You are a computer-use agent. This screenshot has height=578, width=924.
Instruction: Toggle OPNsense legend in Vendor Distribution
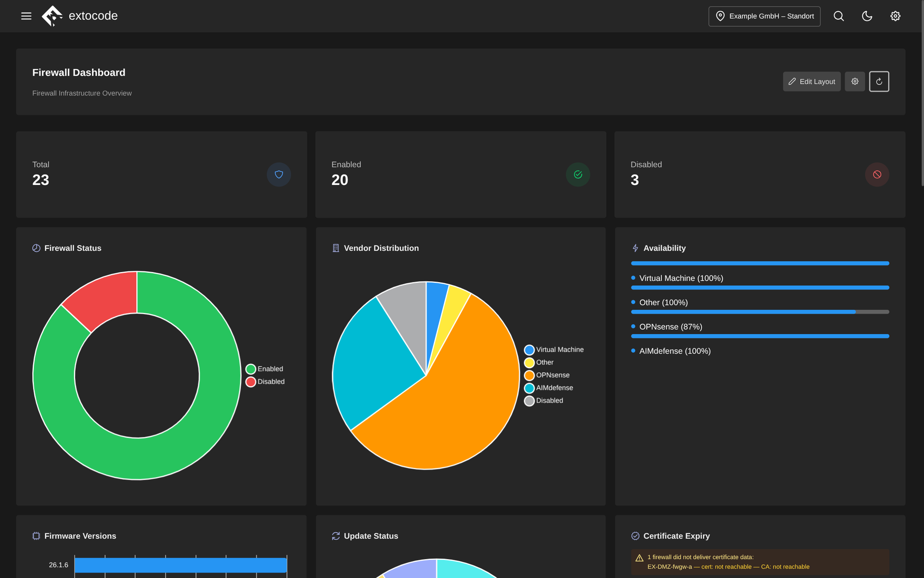[547, 375]
